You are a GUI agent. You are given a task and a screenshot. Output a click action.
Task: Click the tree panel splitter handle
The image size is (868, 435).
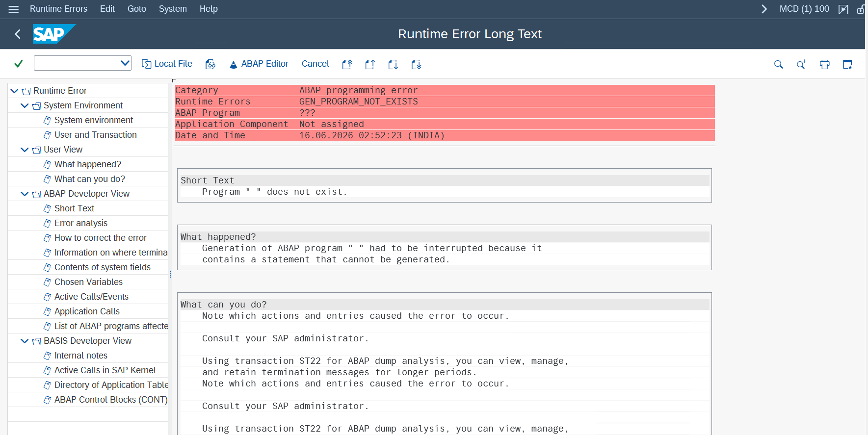[170, 274]
